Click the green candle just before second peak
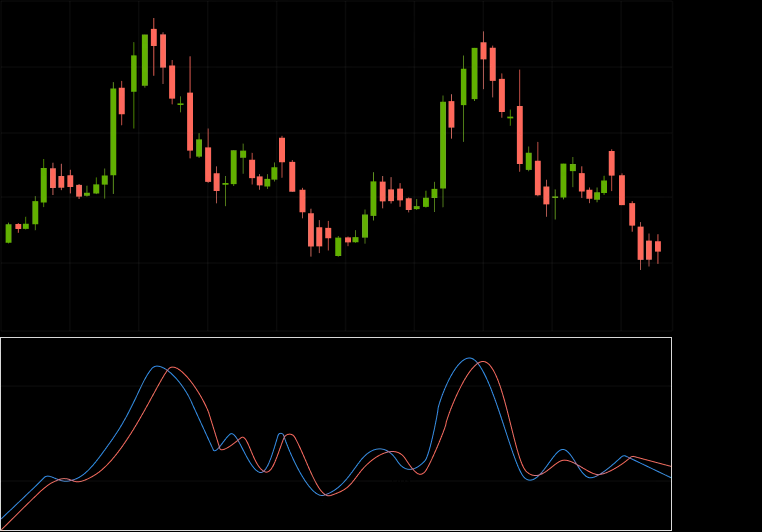Screen dimensions: 762x532 475,73
